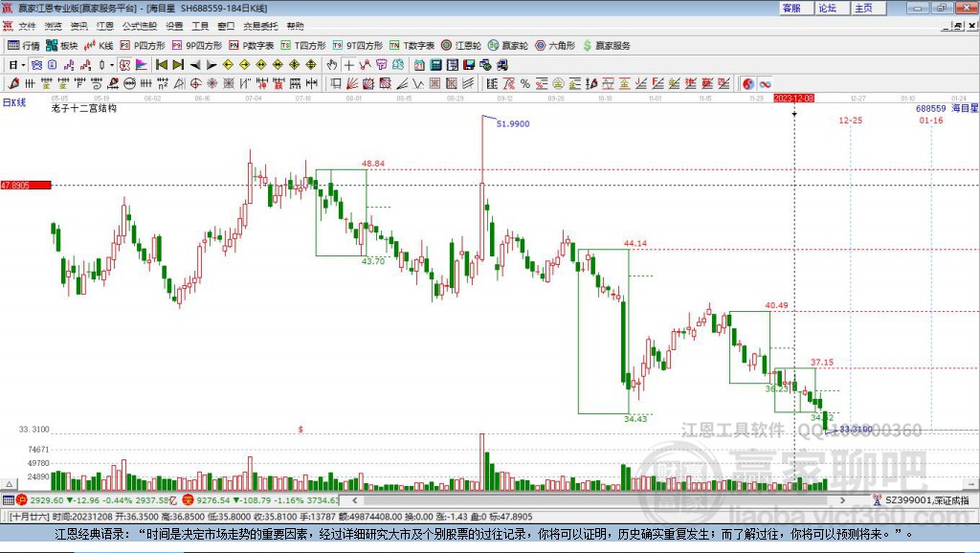The image size is (980, 553).
Task: Open the calendar icon in toolbar
Action: click(419, 65)
